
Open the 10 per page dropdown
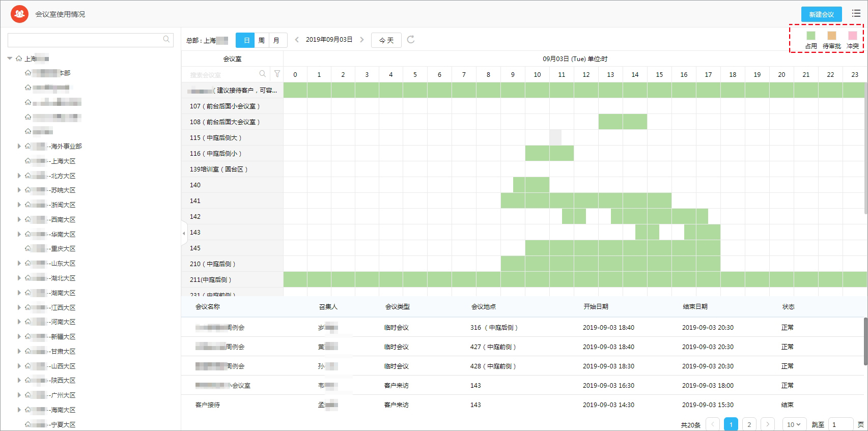coord(794,424)
